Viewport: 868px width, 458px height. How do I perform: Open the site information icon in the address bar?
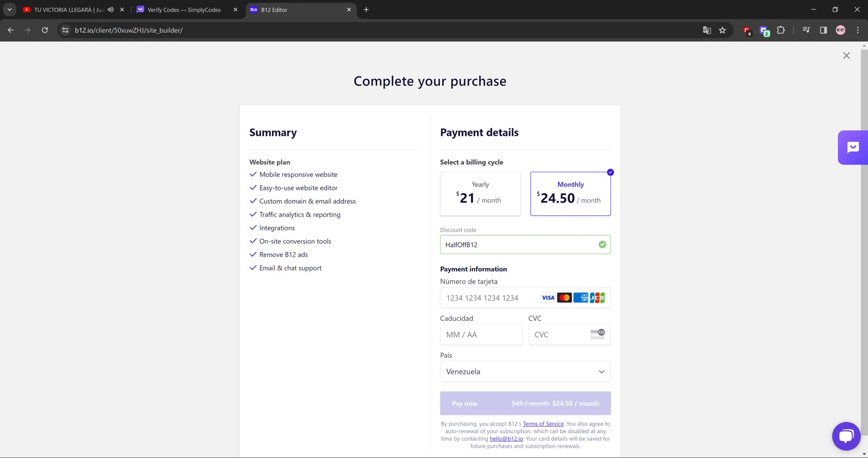pyautogui.click(x=65, y=30)
